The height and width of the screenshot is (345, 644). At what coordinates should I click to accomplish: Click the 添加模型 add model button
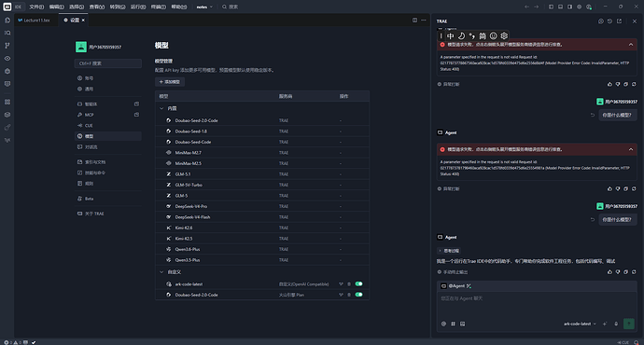[x=170, y=82]
